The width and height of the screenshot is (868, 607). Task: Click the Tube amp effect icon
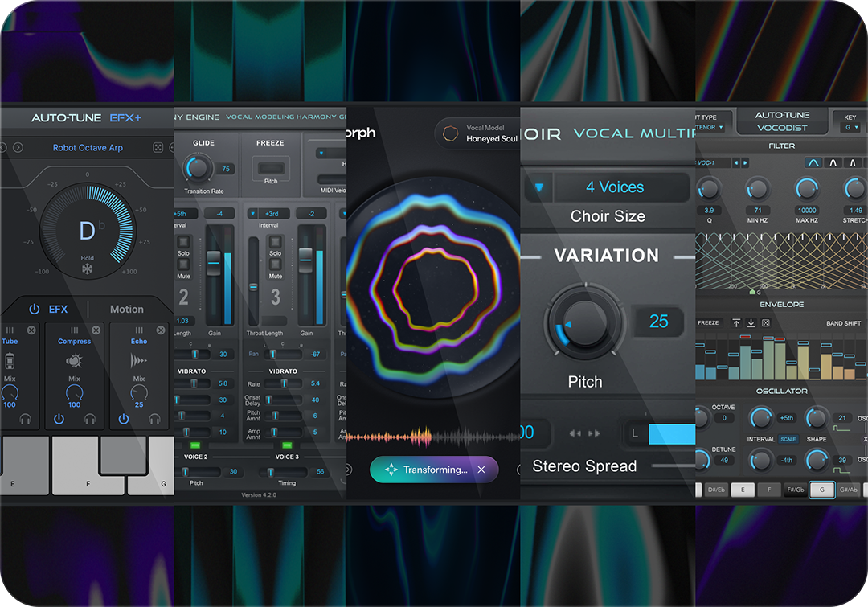(10, 361)
